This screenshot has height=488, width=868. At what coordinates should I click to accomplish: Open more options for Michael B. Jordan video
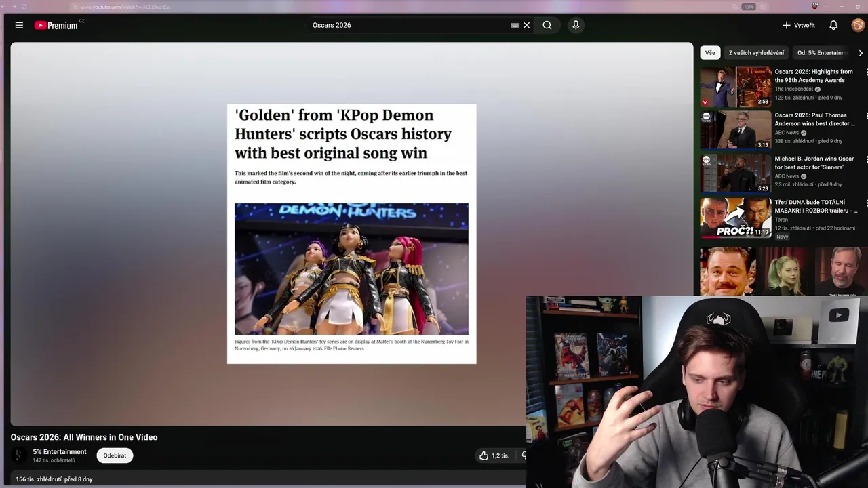866,159
